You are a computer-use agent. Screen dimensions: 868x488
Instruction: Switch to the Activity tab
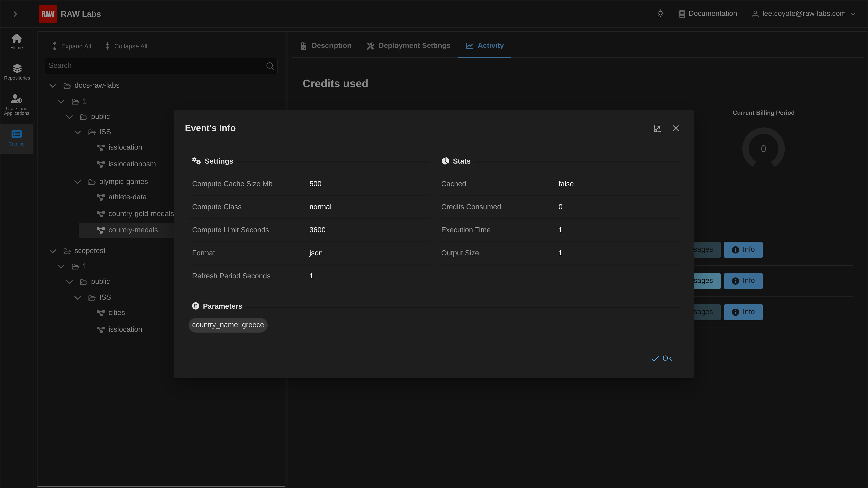(x=485, y=46)
